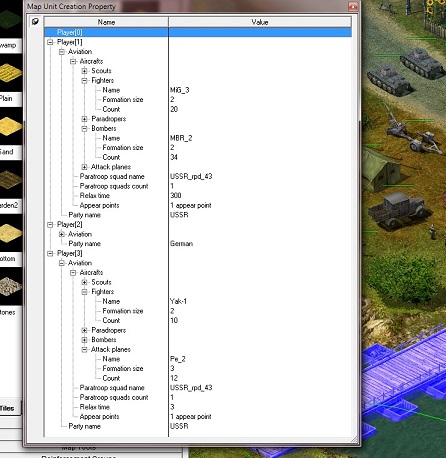This screenshot has width=446, height=458.
Task: Collapse Fighters under Player[1]
Action: 85,81
